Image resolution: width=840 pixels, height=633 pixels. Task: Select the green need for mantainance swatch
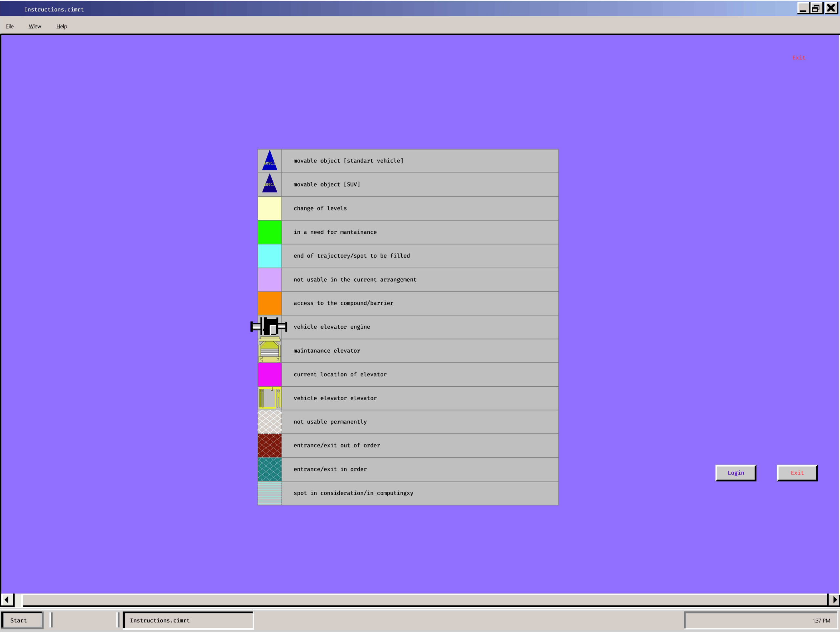(x=270, y=232)
